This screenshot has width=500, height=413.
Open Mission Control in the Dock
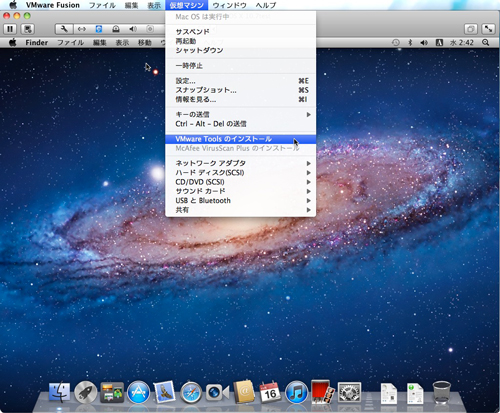(112, 392)
